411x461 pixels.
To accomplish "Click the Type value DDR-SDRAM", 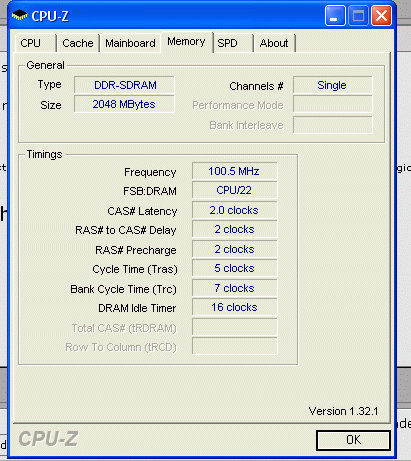I will coord(124,85).
